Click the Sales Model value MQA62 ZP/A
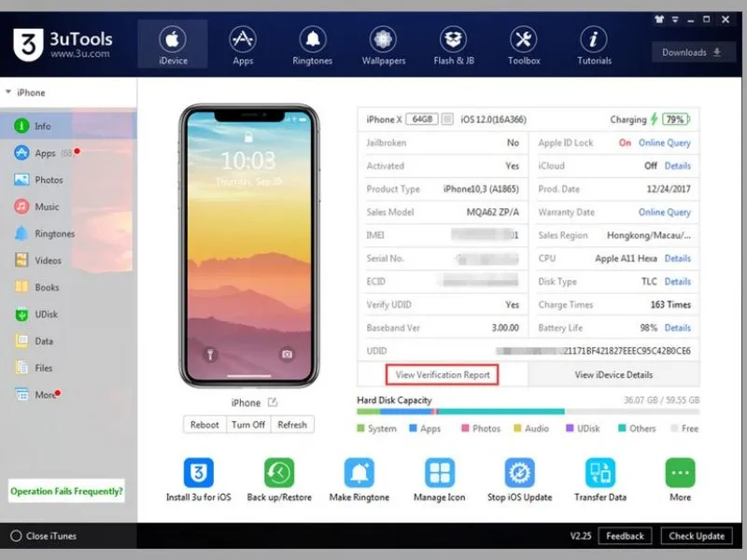747x560 pixels. pyautogui.click(x=493, y=213)
